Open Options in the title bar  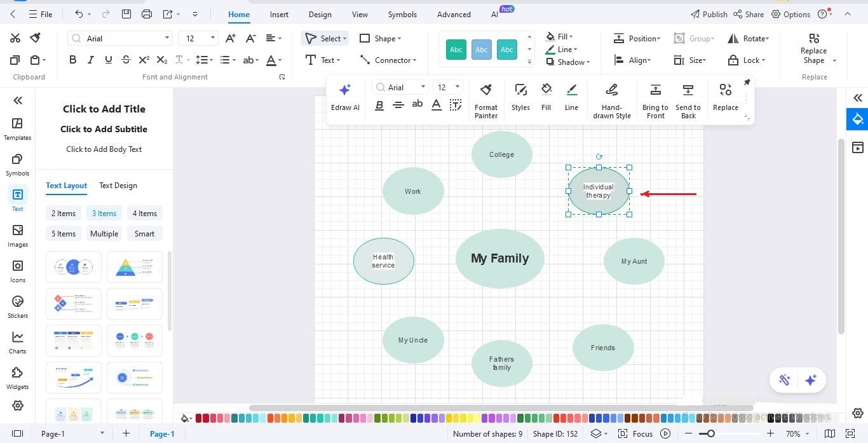pyautogui.click(x=790, y=14)
